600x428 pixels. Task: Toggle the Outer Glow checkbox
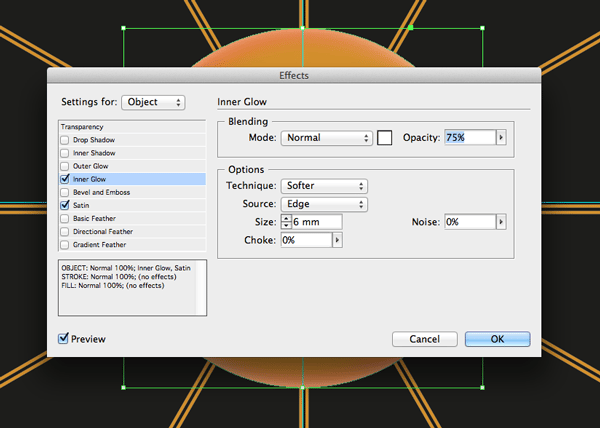coord(65,166)
